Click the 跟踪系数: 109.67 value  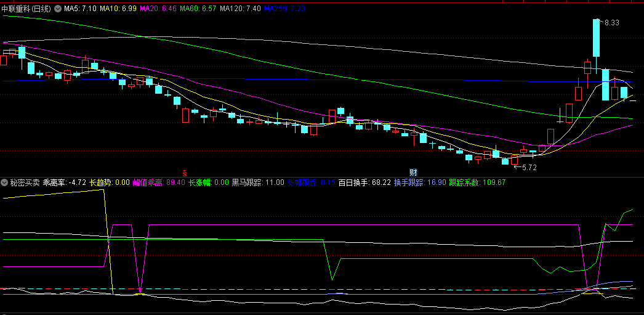(x=477, y=182)
